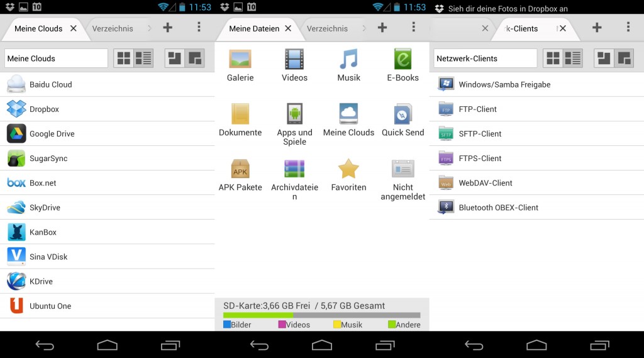Select KDrive cloud service
644x358 pixels.
coord(107,281)
